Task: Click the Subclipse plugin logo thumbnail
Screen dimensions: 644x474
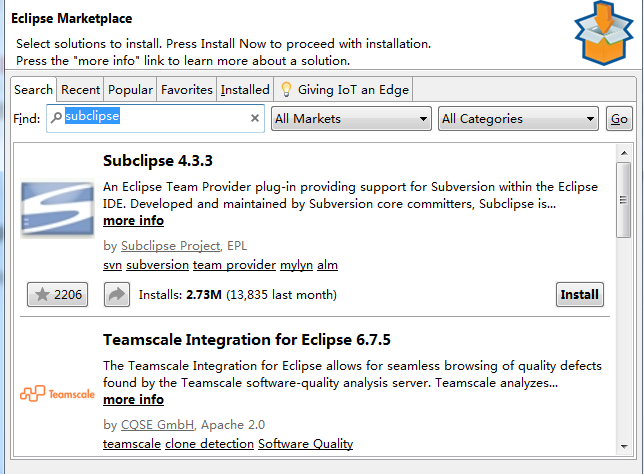Action: pyautogui.click(x=58, y=208)
